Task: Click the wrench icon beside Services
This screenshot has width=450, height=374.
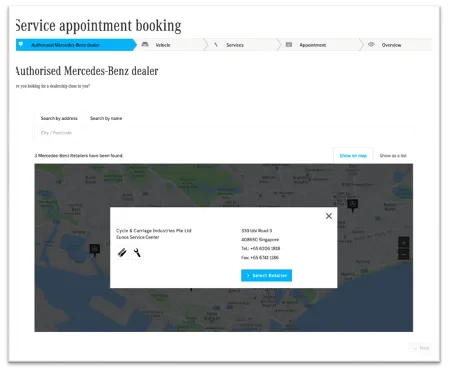Action: coord(216,44)
